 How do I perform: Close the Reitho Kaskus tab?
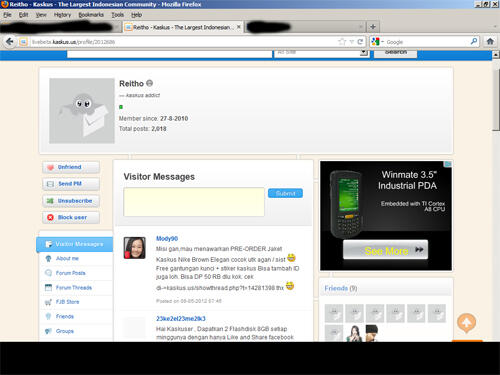pyautogui.click(x=239, y=27)
